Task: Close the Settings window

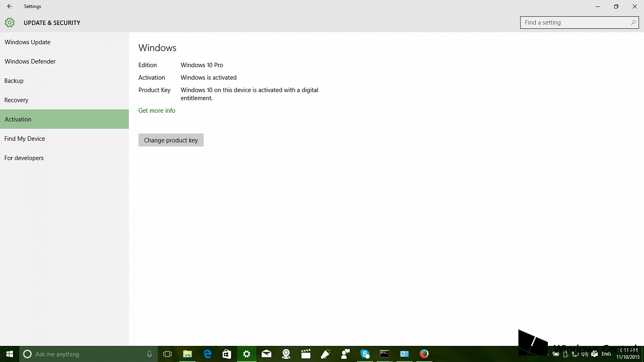Action: coord(635,6)
